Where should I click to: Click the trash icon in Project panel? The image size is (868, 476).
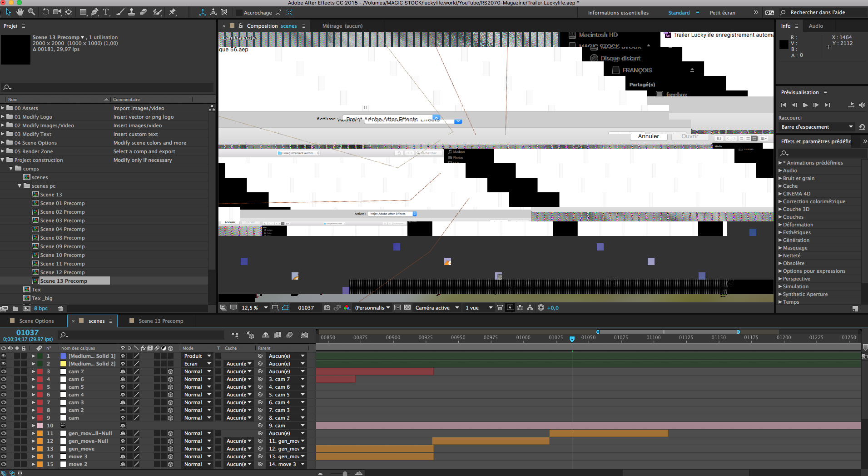coord(60,308)
